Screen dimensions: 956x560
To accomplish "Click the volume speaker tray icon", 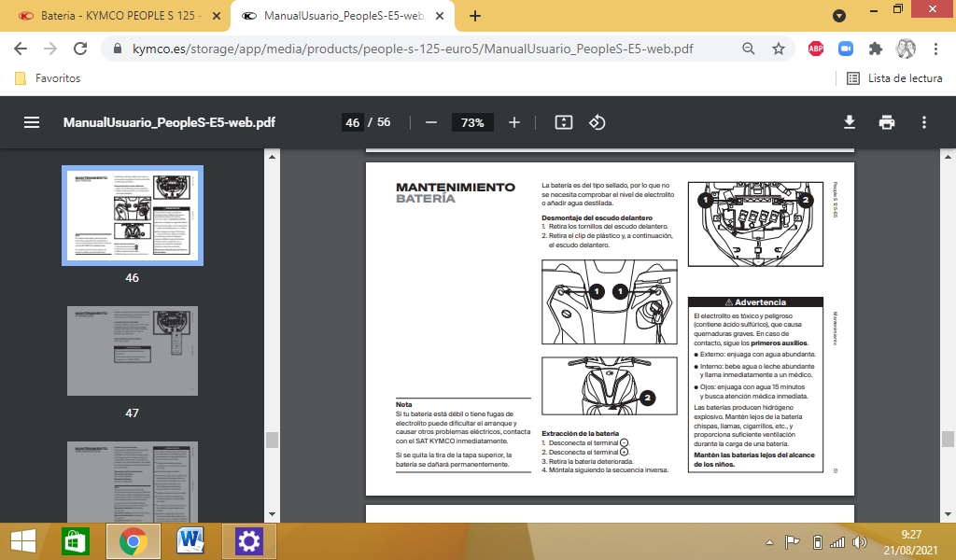I will 860,541.
